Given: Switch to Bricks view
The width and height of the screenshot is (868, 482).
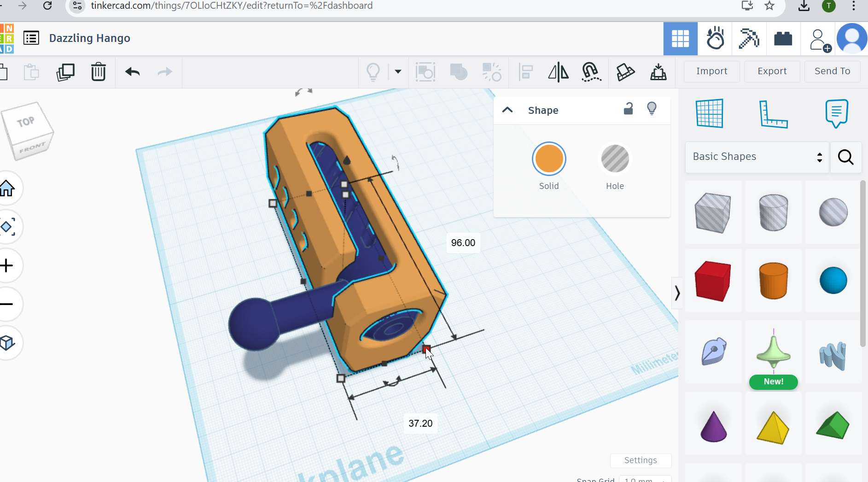Looking at the screenshot, I should tap(783, 39).
